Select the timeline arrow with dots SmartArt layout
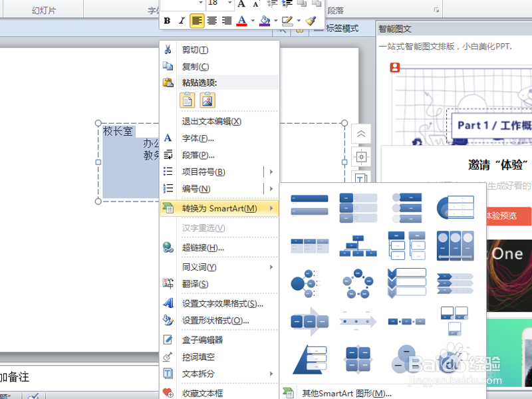 point(358,321)
